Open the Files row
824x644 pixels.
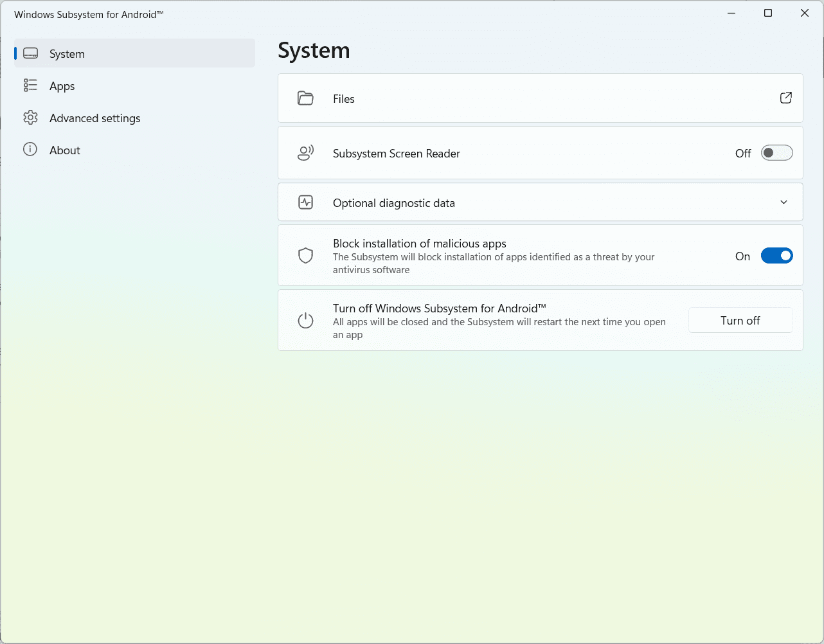(x=541, y=98)
